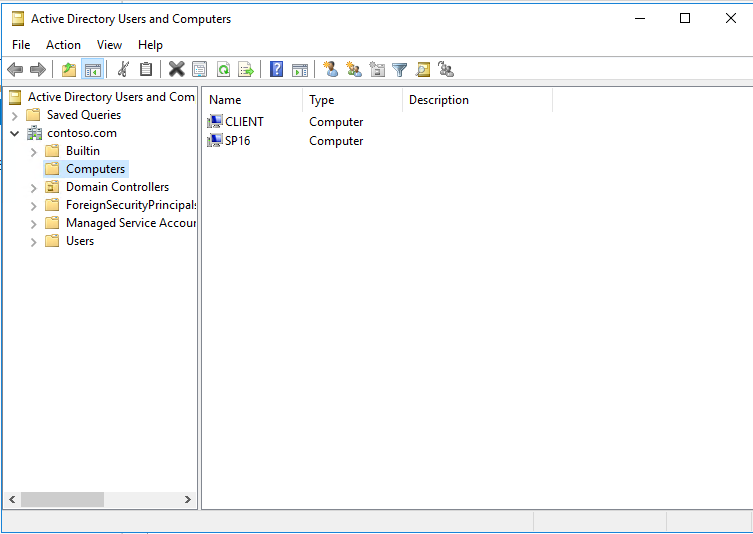Expand the Saved Queries node
This screenshot has height=534, width=753.
[x=15, y=116]
